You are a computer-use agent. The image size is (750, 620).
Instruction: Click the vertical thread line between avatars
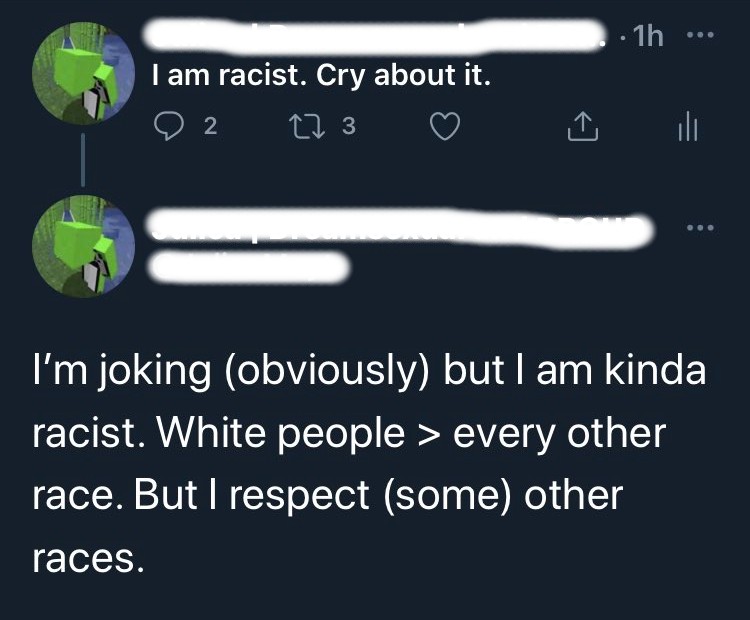[x=83, y=160]
